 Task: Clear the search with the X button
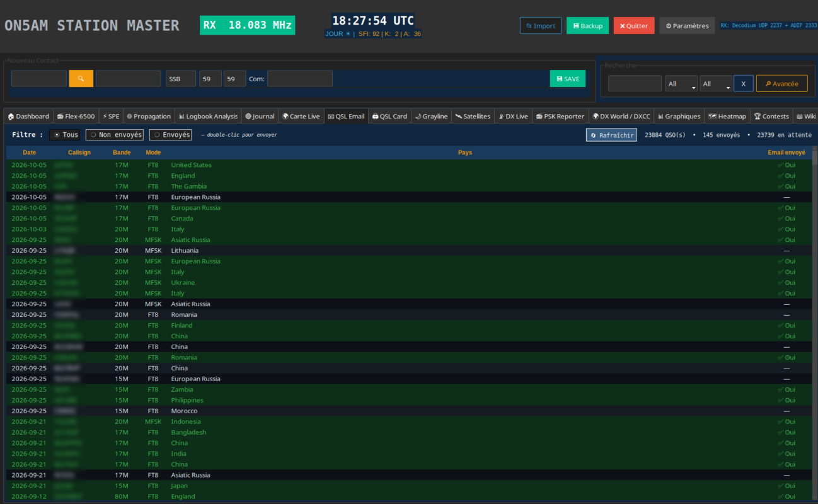click(744, 84)
